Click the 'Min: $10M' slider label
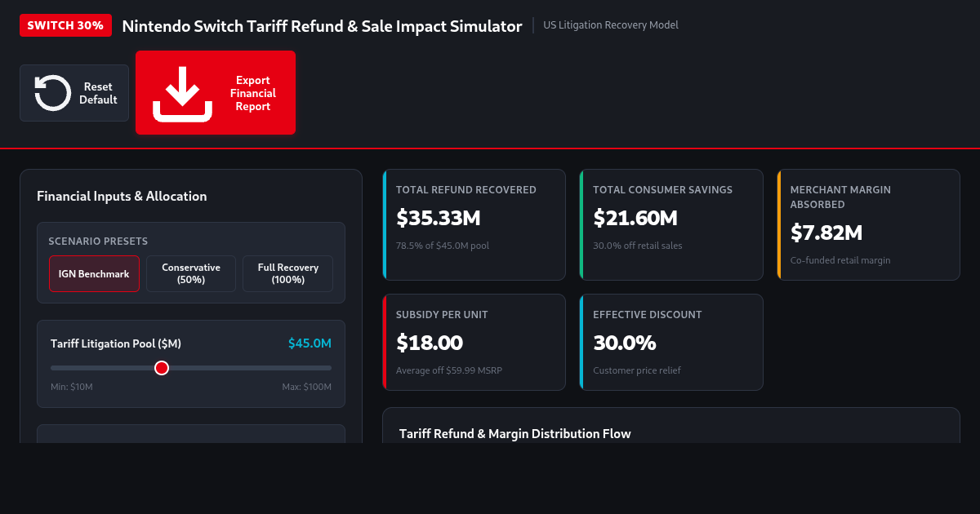 click(72, 387)
